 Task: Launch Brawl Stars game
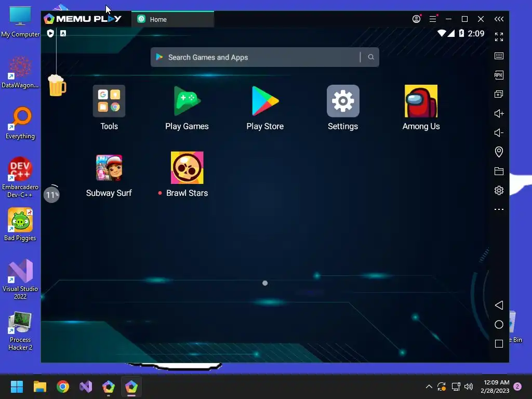[x=187, y=168]
